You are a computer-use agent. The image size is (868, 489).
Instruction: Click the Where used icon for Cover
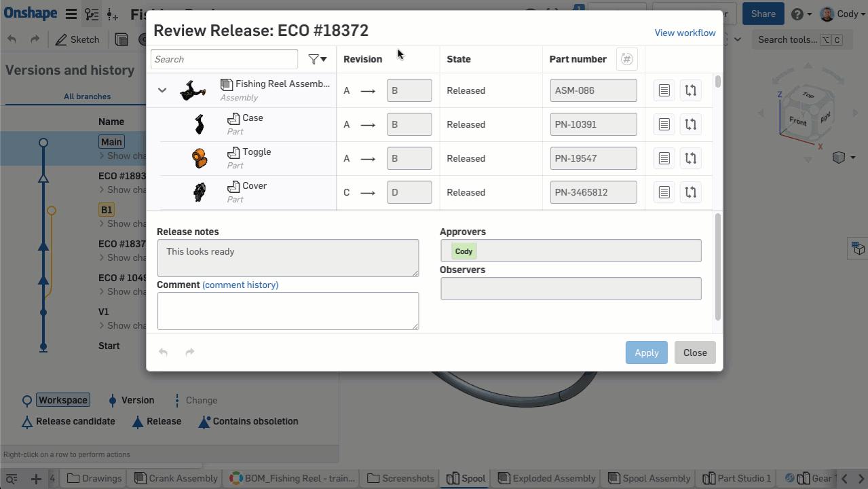pos(690,192)
